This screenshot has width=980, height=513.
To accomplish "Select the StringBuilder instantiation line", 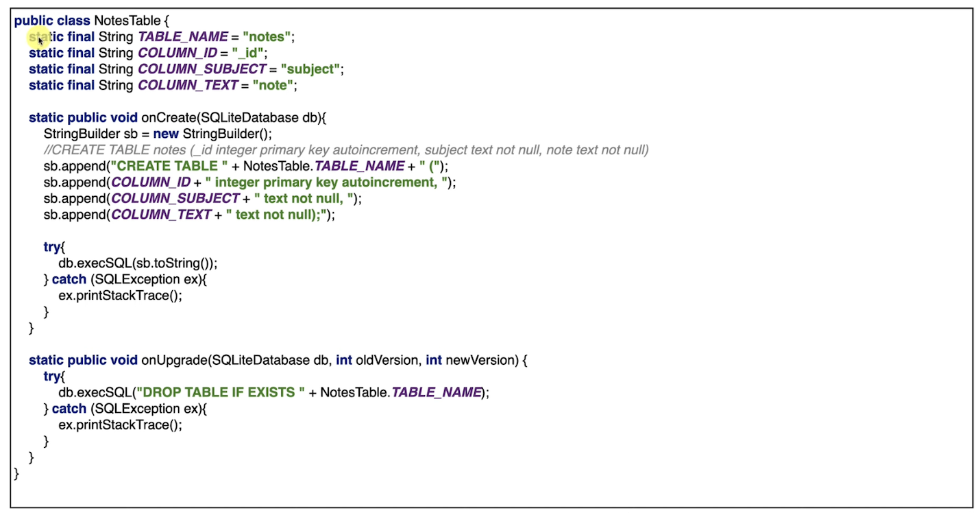I will [x=157, y=134].
